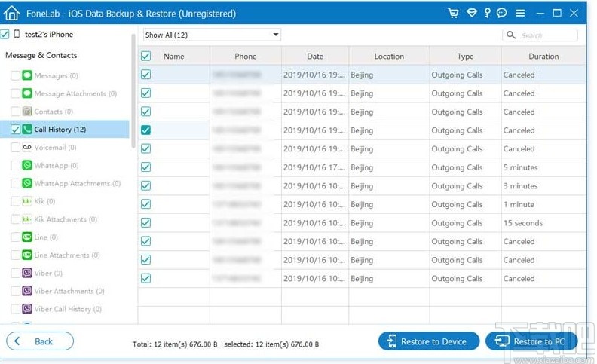Uncheck the row with 5 minutes duration
Screen dimensions: 597x364
click(145, 167)
